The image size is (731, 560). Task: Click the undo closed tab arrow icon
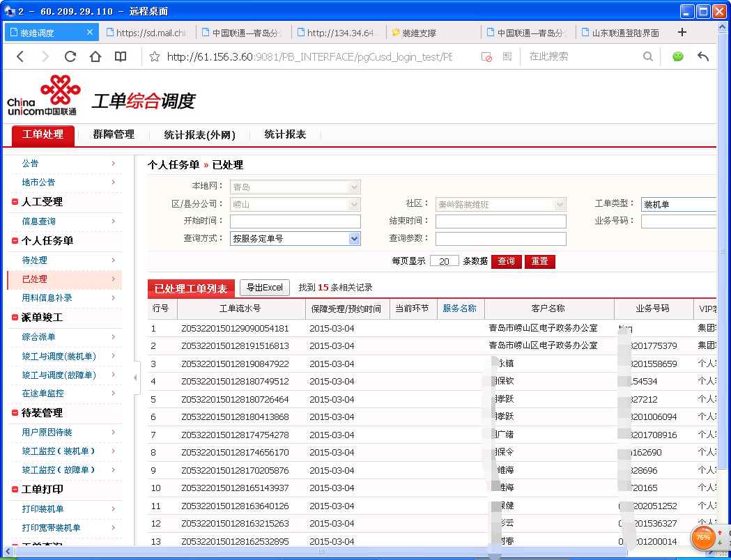pos(703,57)
